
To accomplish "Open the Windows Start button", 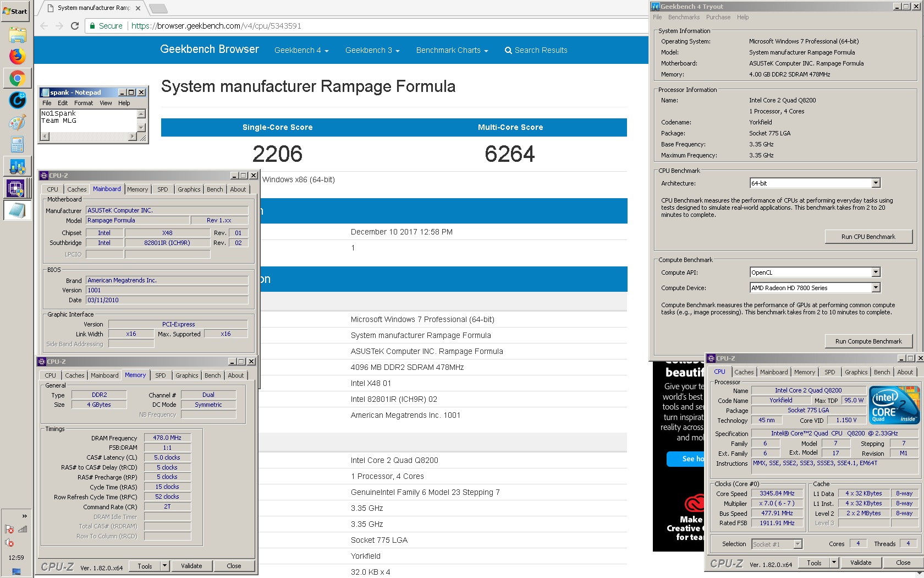I will click(x=15, y=10).
